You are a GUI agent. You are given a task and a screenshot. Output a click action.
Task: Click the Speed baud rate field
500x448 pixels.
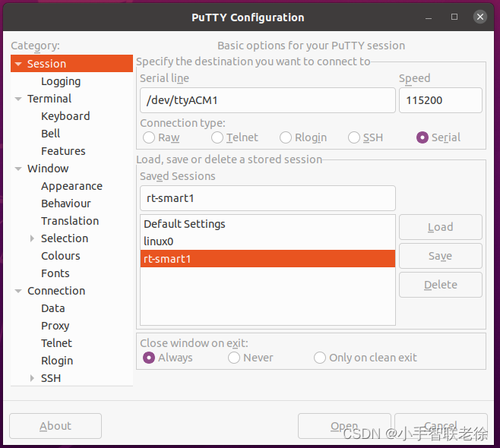[x=440, y=100]
